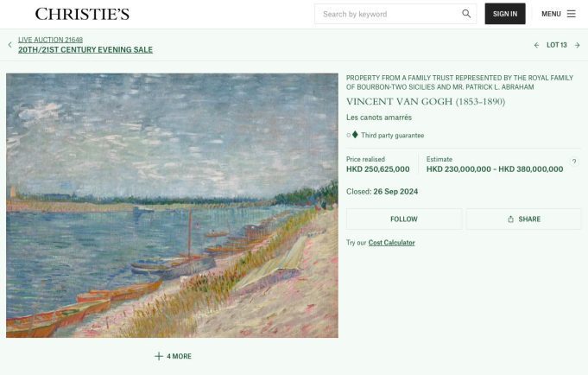Go to next lot arrow
This screenshot has height=375, width=588.
pos(577,45)
